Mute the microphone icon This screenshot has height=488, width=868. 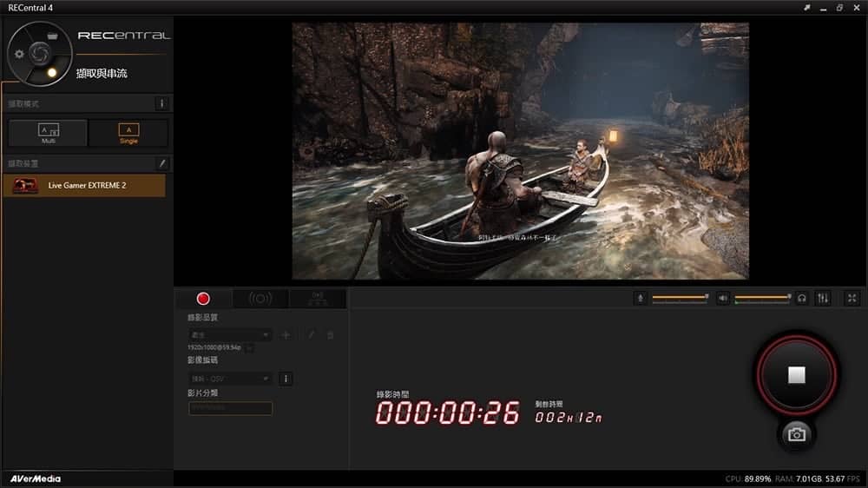click(640, 298)
